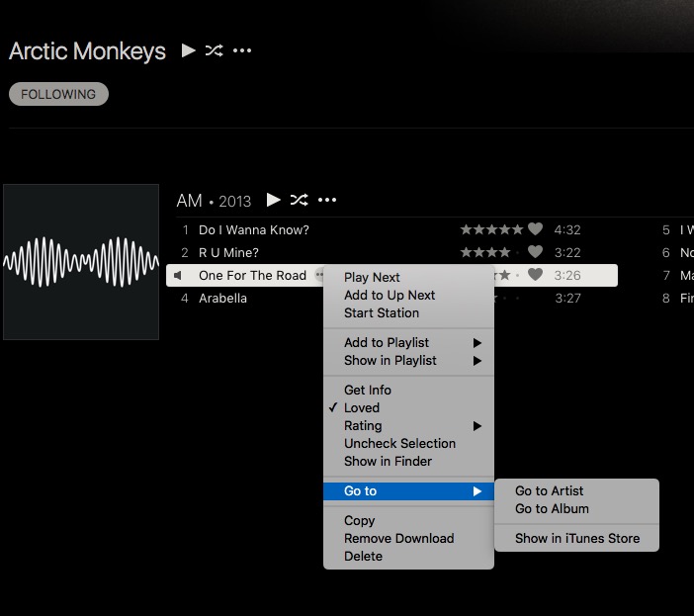Choose Copy from context menu

coord(408,520)
